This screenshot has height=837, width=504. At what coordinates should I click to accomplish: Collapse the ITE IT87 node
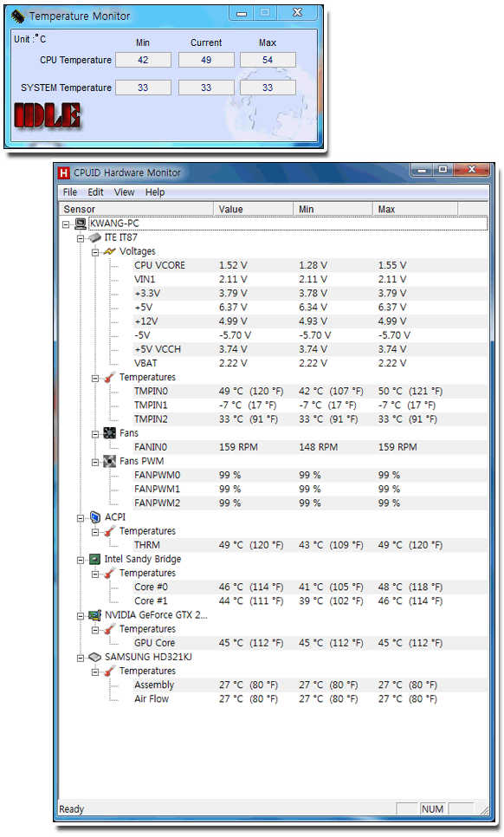click(81, 238)
